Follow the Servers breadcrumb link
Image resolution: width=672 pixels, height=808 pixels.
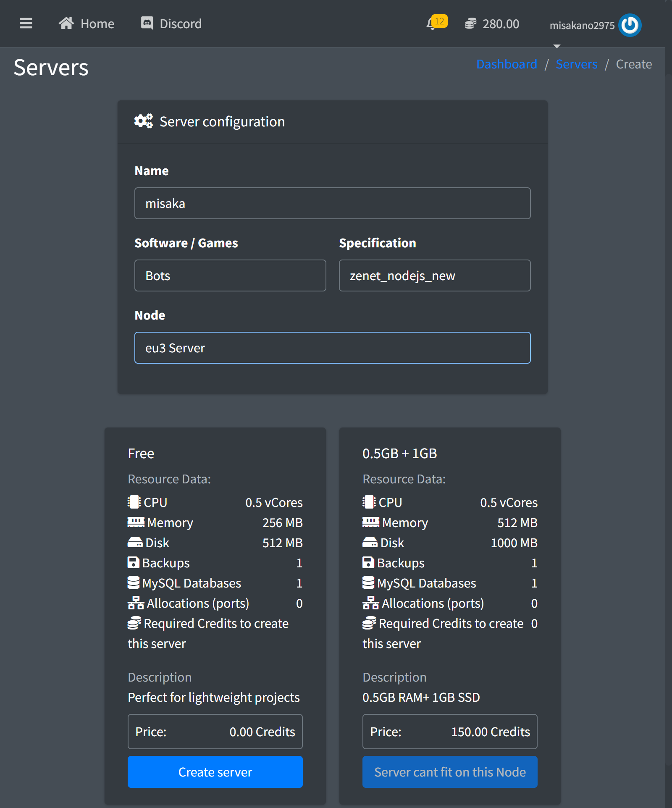point(576,64)
